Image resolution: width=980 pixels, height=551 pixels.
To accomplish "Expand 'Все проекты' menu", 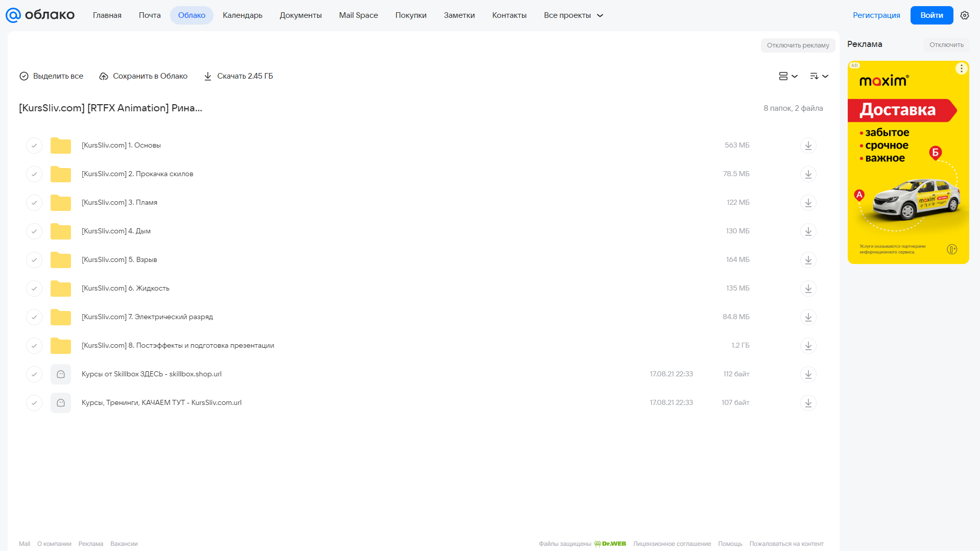I will [x=573, y=15].
